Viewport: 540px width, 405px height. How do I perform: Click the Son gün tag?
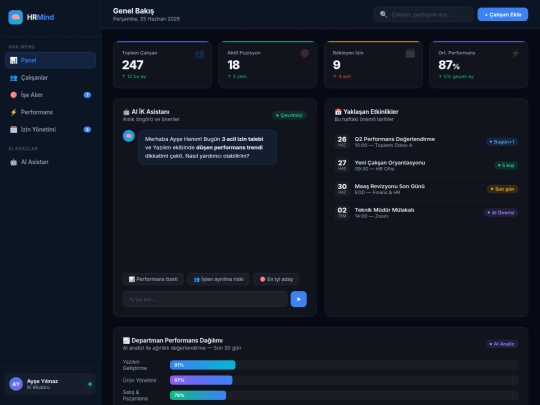(502, 189)
